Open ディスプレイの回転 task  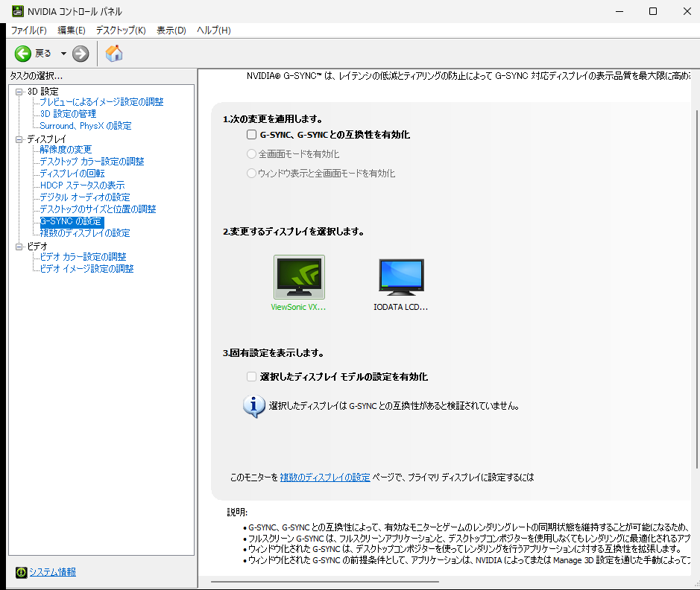pyautogui.click(x=72, y=174)
